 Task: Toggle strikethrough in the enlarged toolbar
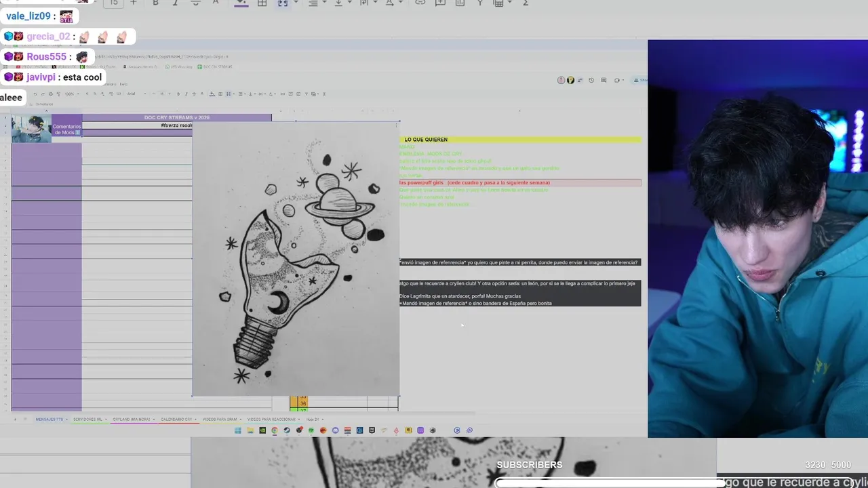tap(195, 3)
